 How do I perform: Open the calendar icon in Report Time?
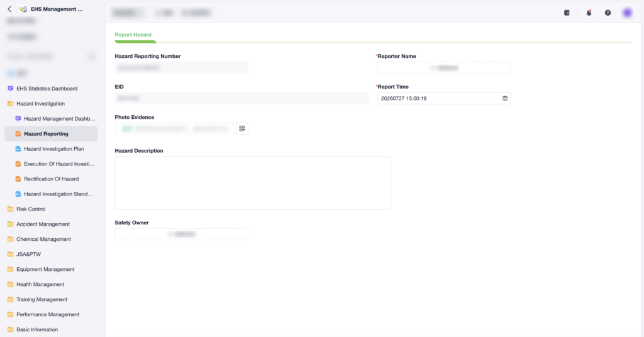(x=505, y=99)
